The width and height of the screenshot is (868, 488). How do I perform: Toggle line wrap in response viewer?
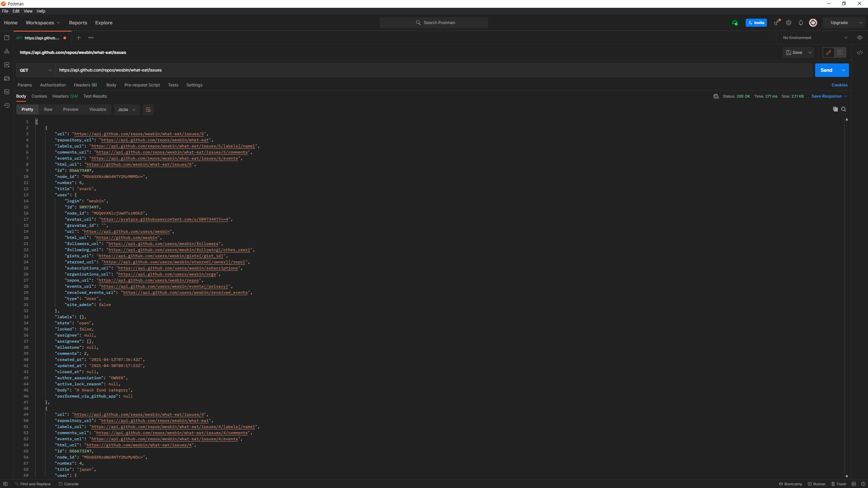click(148, 110)
